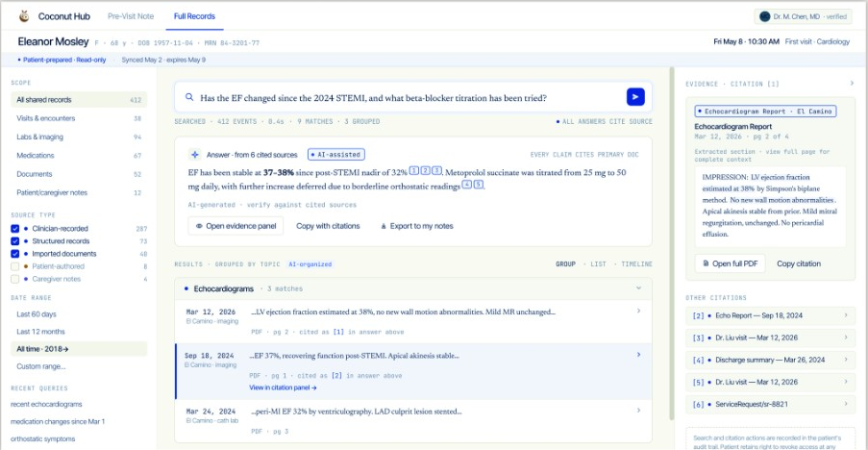Open the Mar 24, 2024 cath lab result arrow
The height and width of the screenshot is (450, 868).
tap(638, 411)
